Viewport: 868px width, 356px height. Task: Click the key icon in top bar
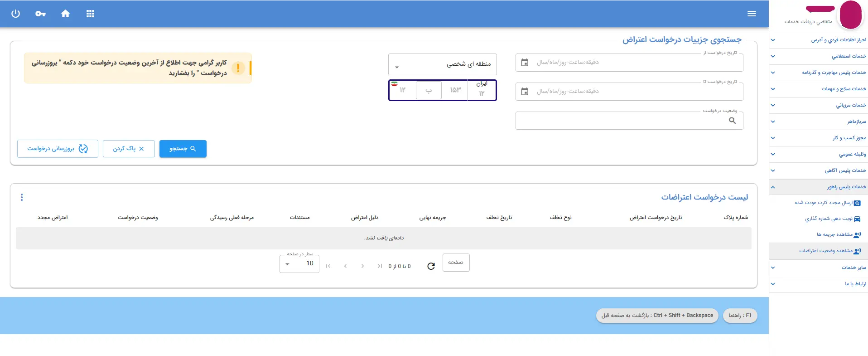pyautogui.click(x=40, y=14)
